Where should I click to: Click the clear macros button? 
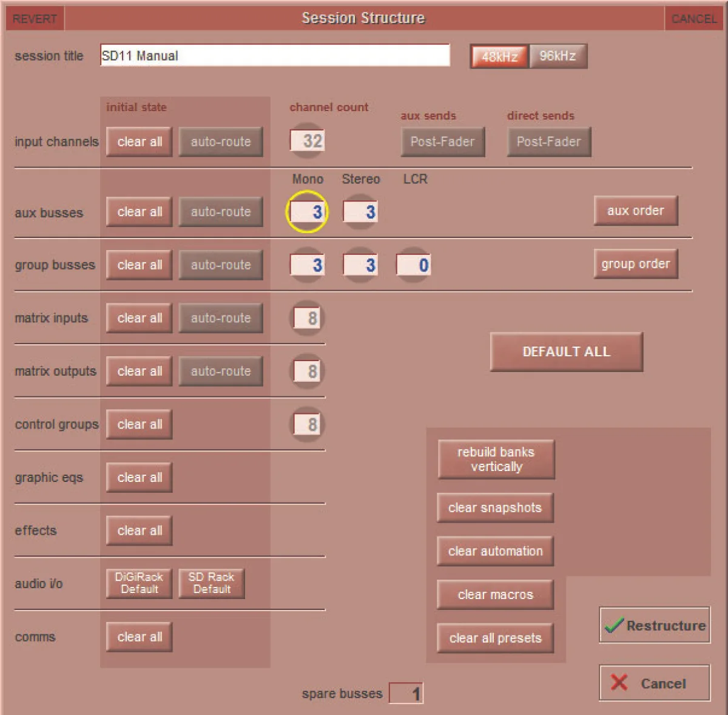(495, 595)
